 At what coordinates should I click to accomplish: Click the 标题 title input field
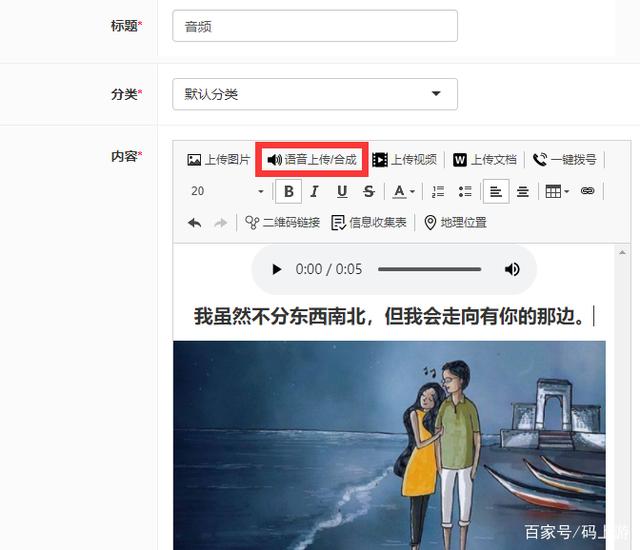315,26
